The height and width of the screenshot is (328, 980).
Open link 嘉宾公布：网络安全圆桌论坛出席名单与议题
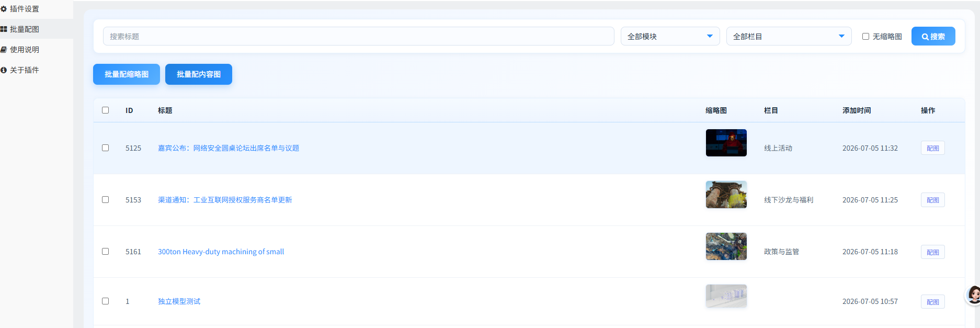point(229,148)
